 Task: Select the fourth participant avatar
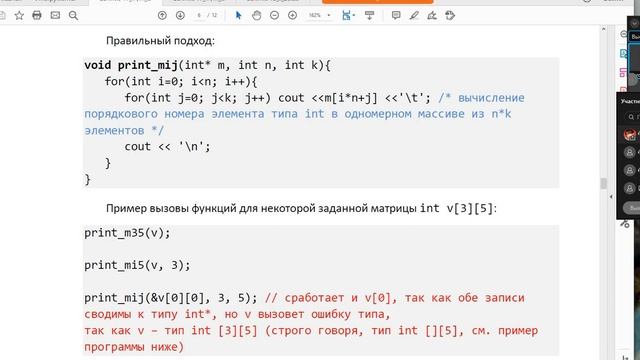point(629,188)
